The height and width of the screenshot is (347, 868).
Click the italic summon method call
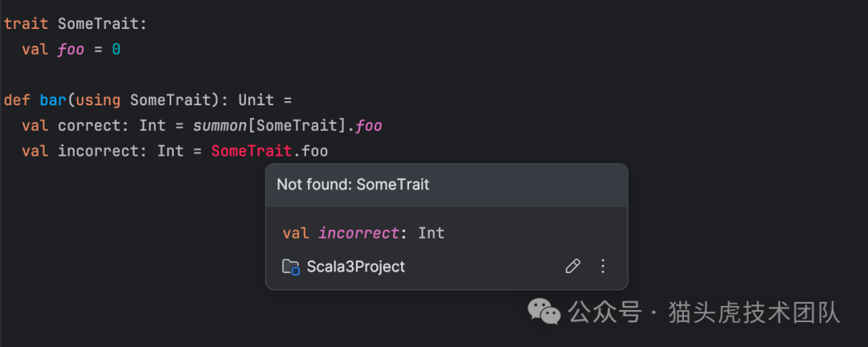[221, 126]
